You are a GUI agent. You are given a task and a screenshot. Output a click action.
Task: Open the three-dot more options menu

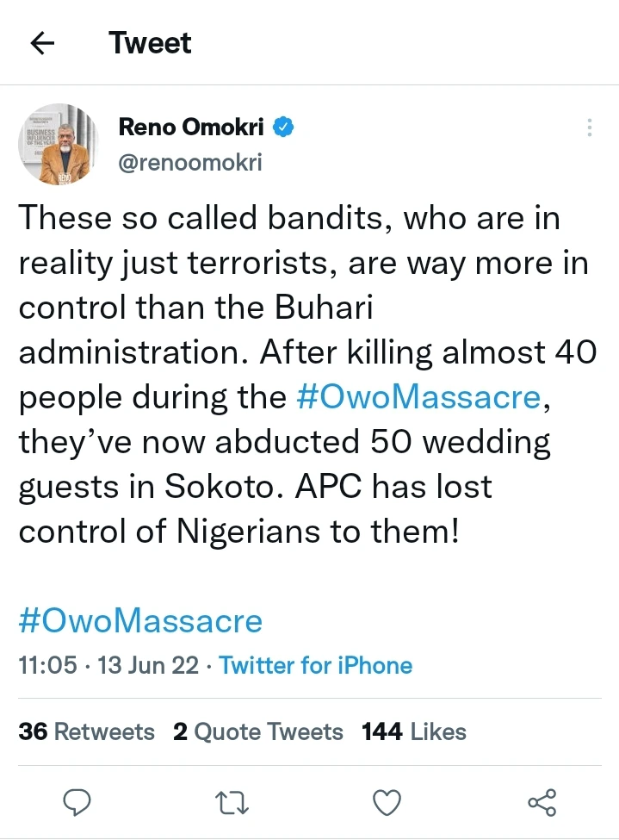click(x=590, y=128)
